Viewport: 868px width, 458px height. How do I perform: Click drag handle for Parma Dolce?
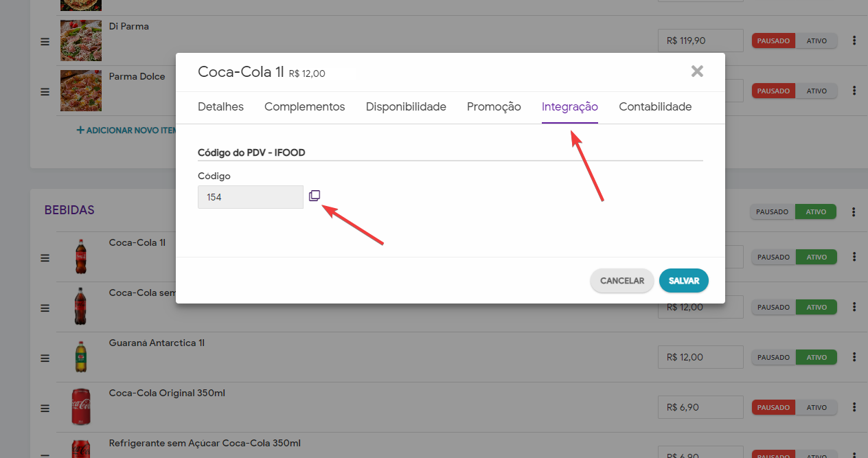point(45,91)
